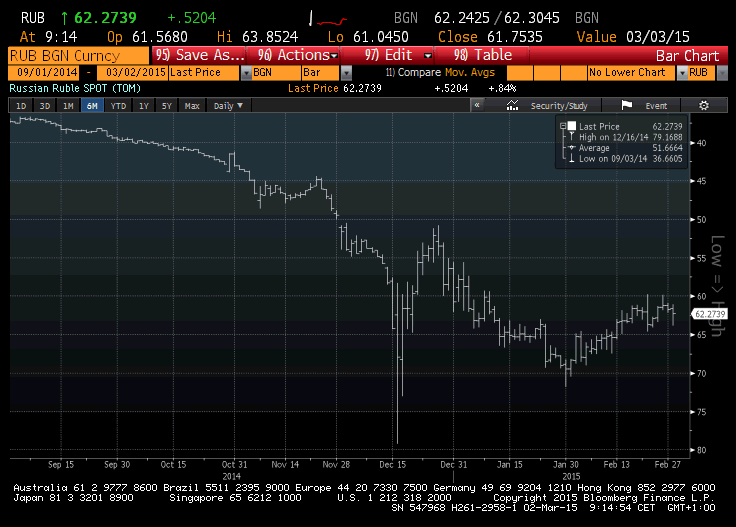This screenshot has width=736, height=527.
Task: Collapse panel with double-arrow icon
Action: pos(477,106)
